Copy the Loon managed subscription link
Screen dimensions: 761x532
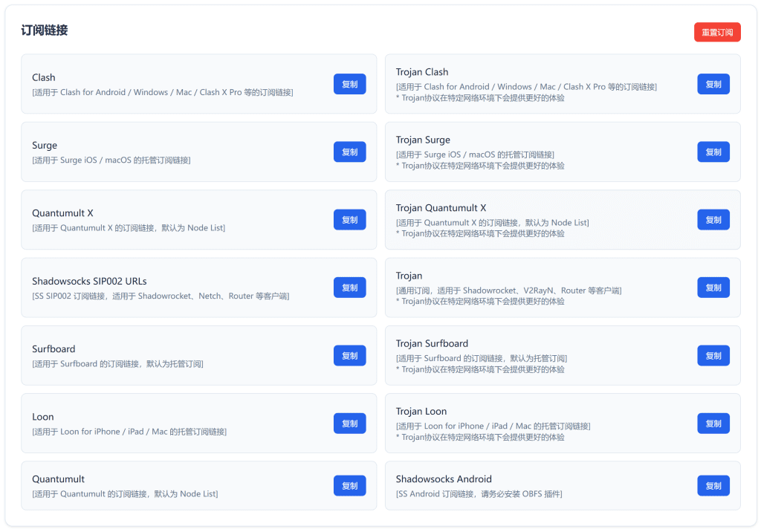(349, 424)
